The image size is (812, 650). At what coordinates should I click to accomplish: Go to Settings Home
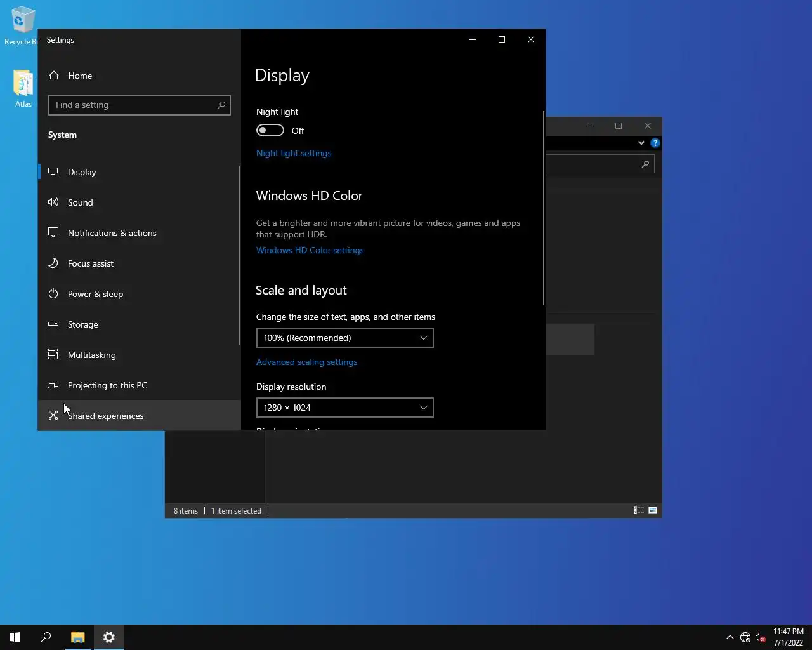(x=139, y=76)
